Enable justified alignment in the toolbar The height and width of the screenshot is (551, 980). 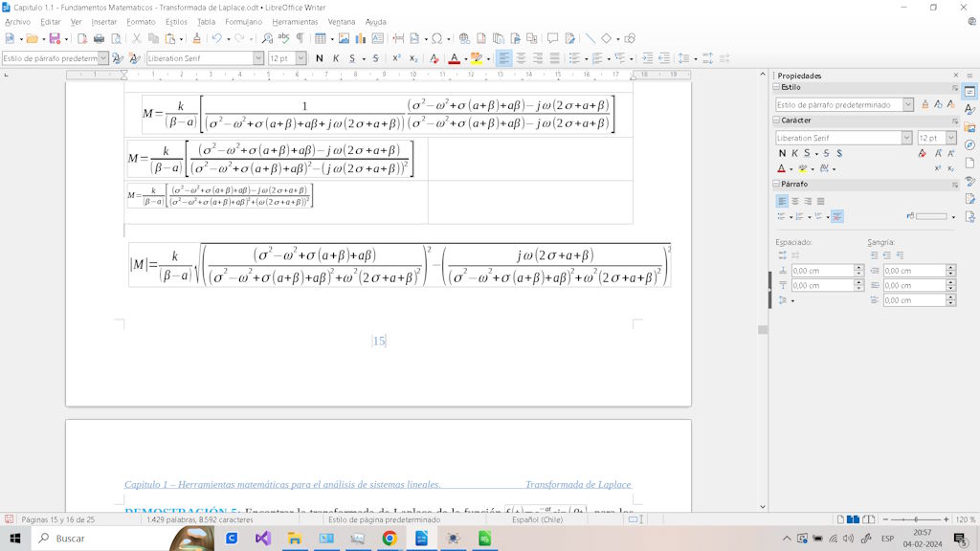coord(556,58)
